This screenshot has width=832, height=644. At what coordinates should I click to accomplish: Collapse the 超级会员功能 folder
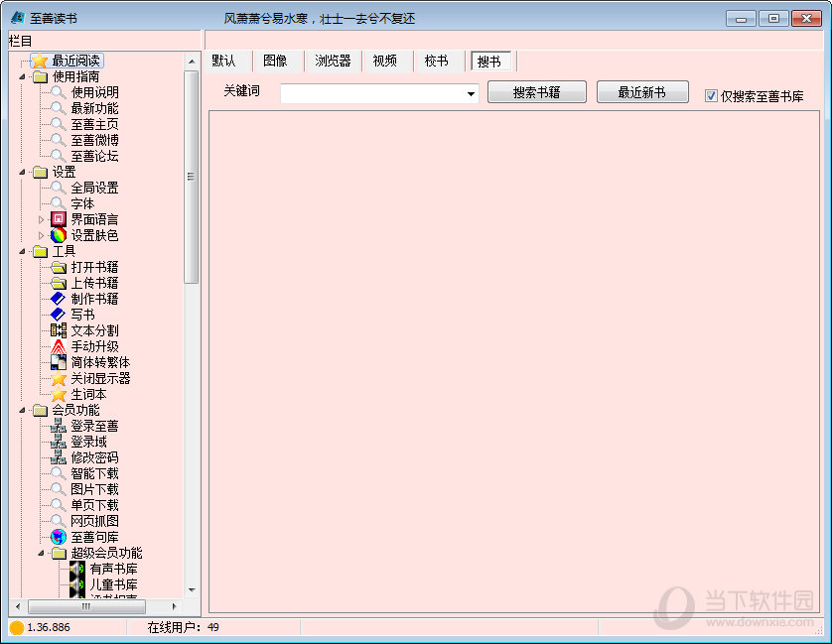(41, 554)
